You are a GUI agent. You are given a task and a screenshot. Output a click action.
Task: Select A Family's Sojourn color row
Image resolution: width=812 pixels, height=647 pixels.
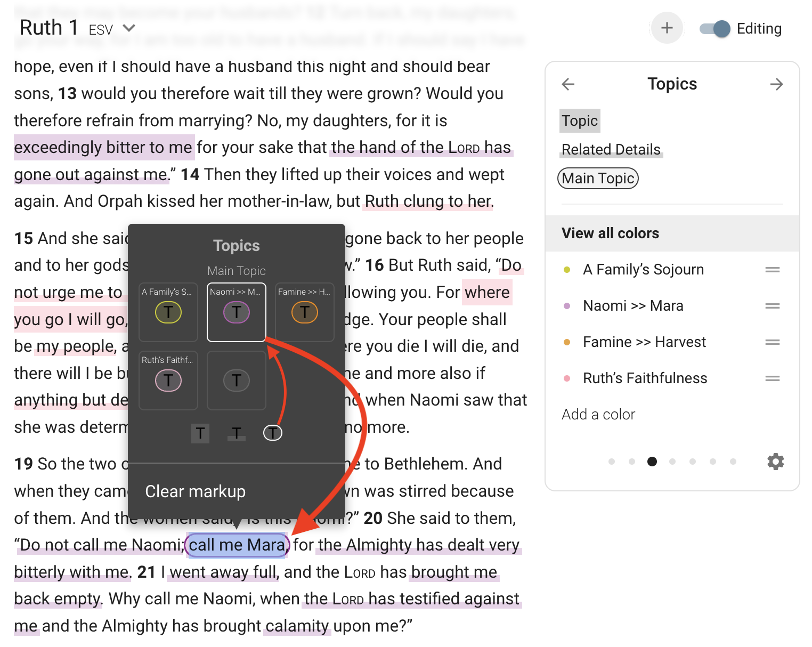[x=672, y=270]
